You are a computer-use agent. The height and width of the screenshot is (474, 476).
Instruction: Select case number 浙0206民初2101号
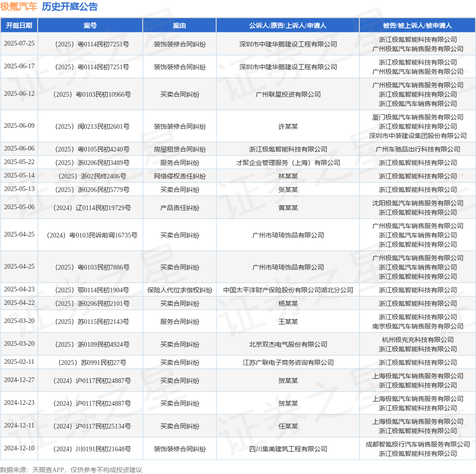click(92, 303)
